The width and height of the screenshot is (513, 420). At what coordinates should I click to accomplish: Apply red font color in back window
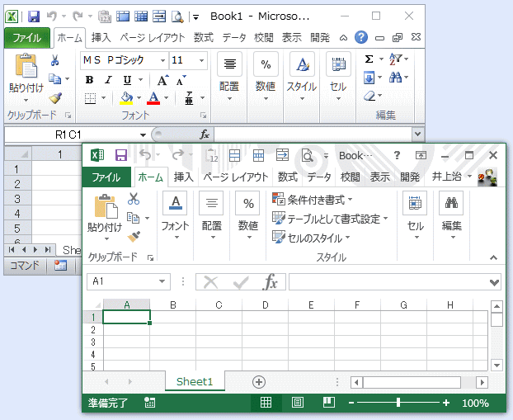(x=153, y=98)
